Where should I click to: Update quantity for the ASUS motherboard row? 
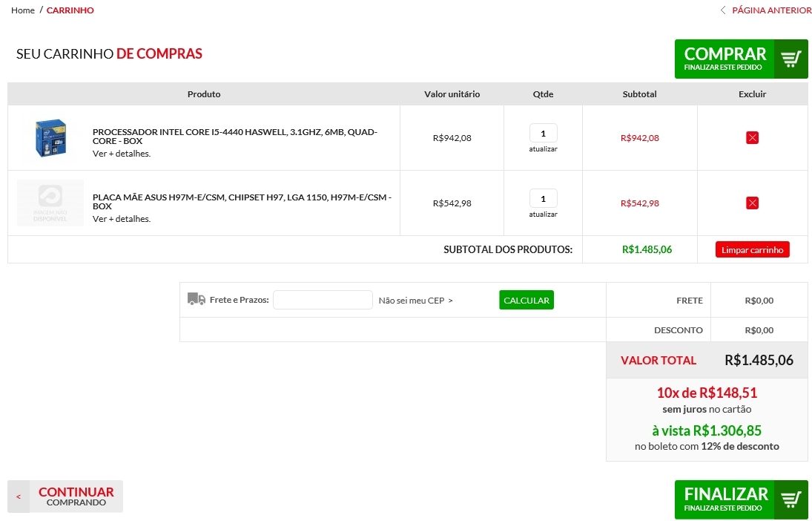coord(544,214)
